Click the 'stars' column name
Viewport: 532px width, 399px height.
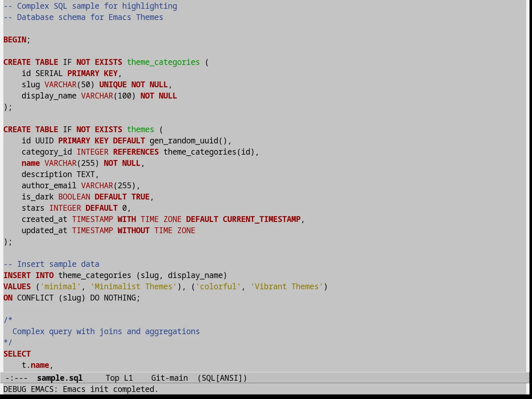(x=33, y=208)
